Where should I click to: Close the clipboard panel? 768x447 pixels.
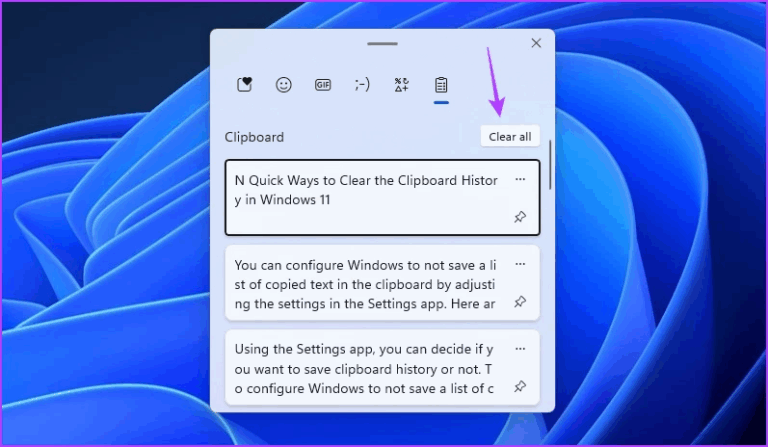[x=536, y=43]
